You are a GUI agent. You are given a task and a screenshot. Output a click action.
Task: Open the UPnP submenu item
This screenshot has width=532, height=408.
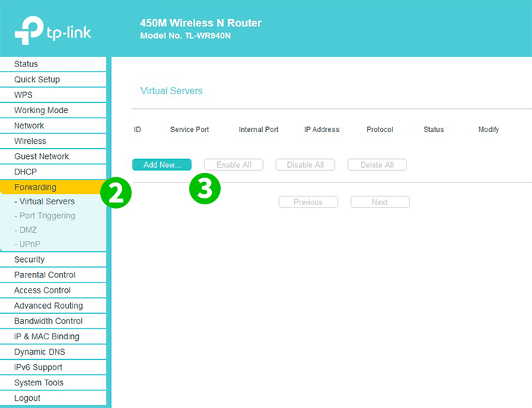(x=29, y=244)
